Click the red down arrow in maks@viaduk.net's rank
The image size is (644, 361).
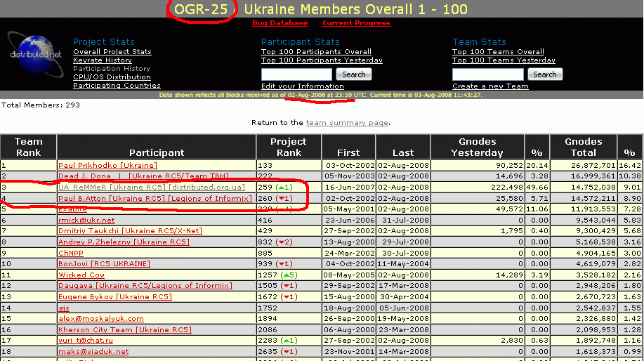click(287, 352)
